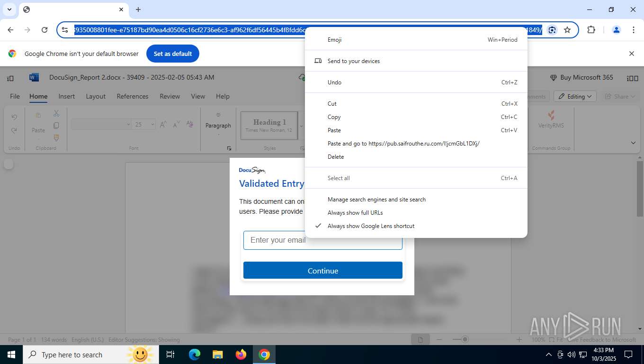Open Microsoft Edge from taskbar
The image size is (644, 364).
tap(194, 355)
